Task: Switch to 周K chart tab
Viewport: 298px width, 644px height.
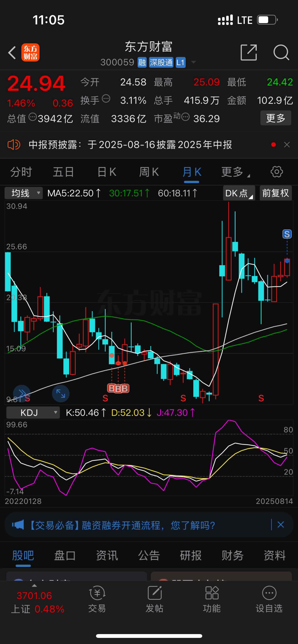Action: click(x=149, y=172)
